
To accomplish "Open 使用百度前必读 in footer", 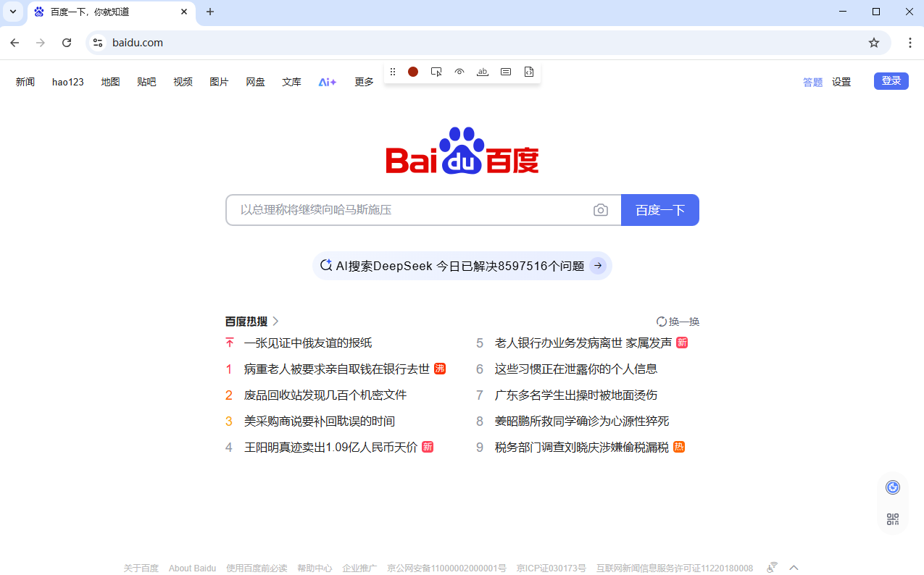I will coord(257,568).
